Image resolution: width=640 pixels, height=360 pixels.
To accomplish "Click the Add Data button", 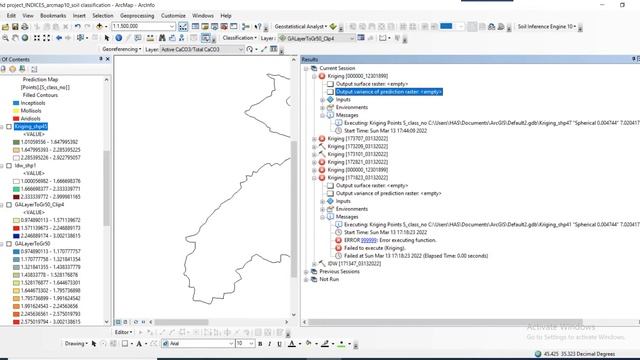I will 99,27.
